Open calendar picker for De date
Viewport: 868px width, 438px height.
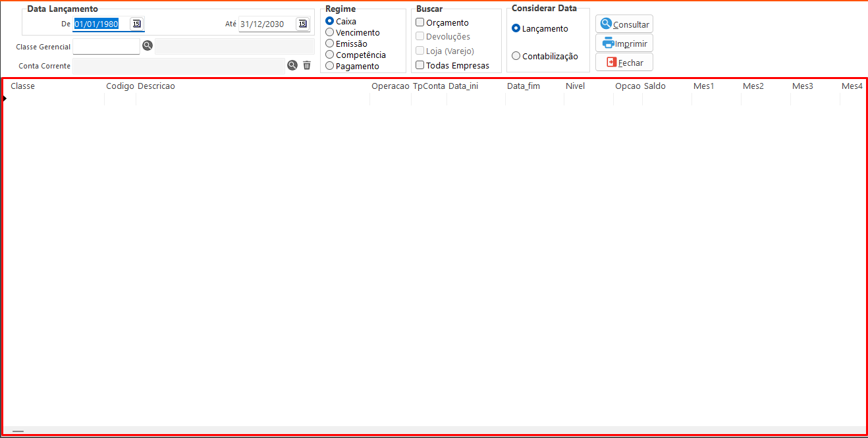[x=136, y=24]
